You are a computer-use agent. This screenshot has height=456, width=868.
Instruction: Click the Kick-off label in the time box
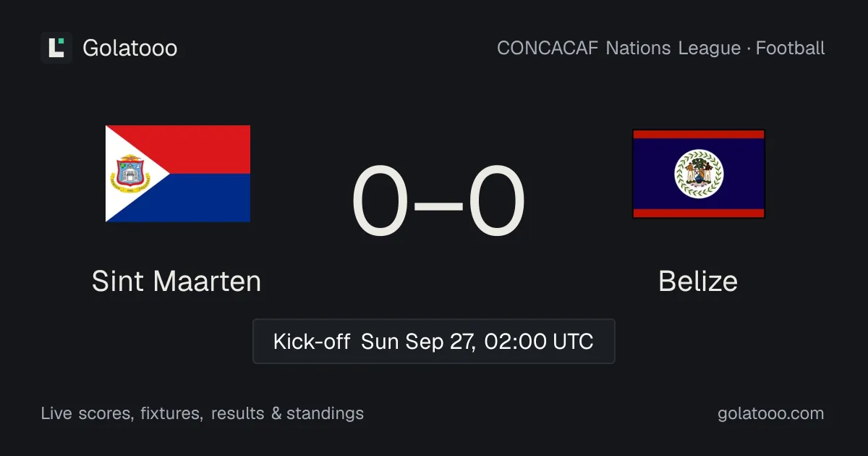point(312,341)
